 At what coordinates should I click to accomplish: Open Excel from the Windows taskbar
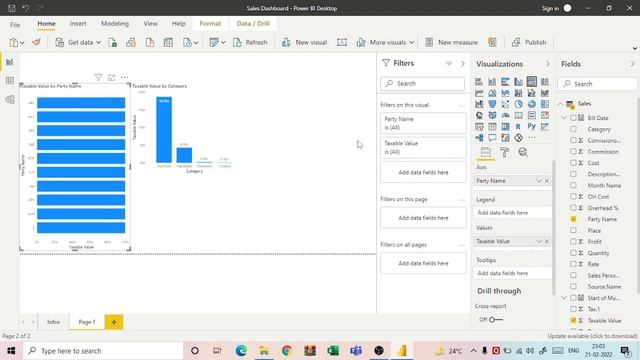tap(333, 351)
